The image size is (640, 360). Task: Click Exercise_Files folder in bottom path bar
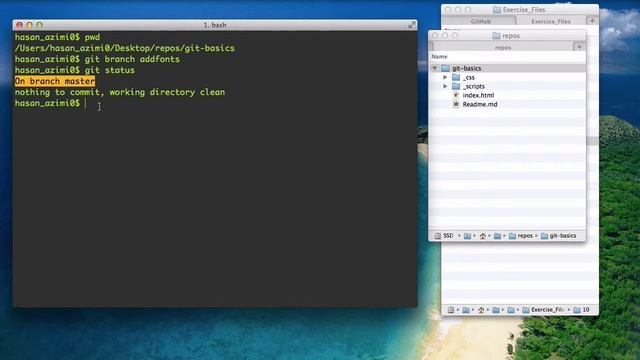pos(543,310)
